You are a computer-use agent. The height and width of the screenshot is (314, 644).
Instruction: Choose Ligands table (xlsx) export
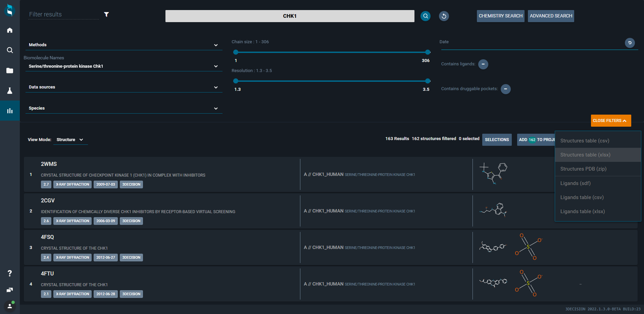tap(598, 211)
